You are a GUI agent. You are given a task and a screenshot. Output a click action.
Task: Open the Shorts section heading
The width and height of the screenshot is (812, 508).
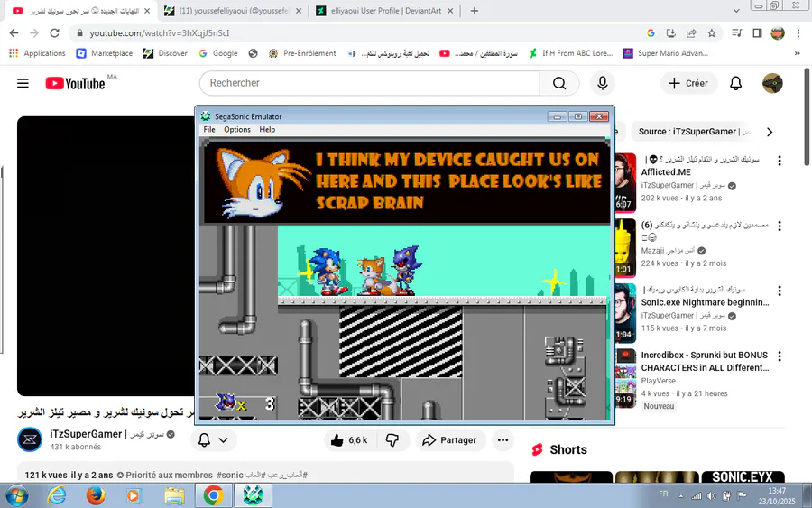tap(568, 449)
